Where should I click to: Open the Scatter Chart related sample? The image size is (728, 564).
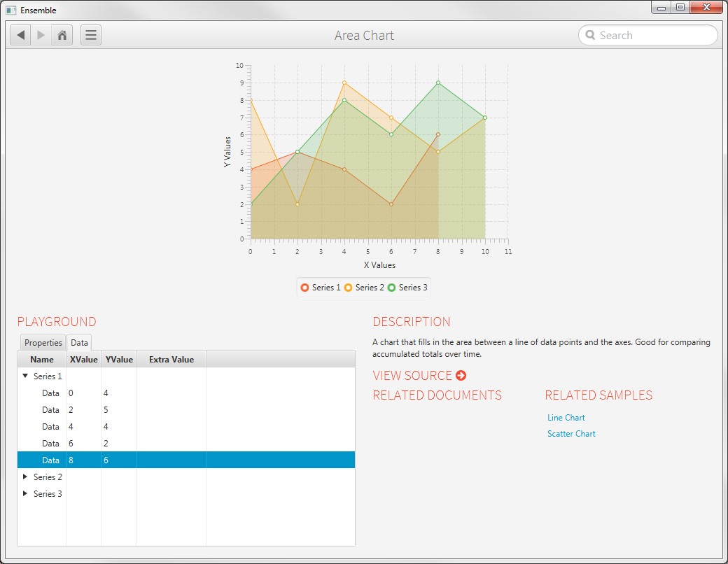571,434
